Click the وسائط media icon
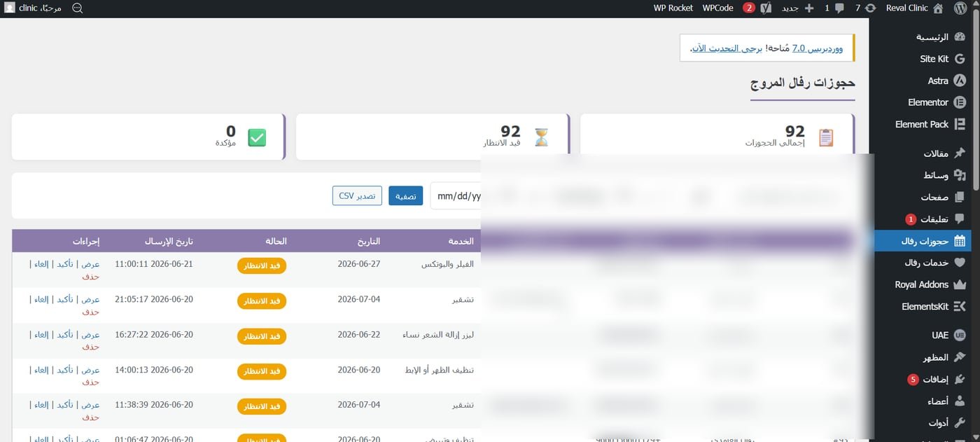The height and width of the screenshot is (442, 980). 960,175
